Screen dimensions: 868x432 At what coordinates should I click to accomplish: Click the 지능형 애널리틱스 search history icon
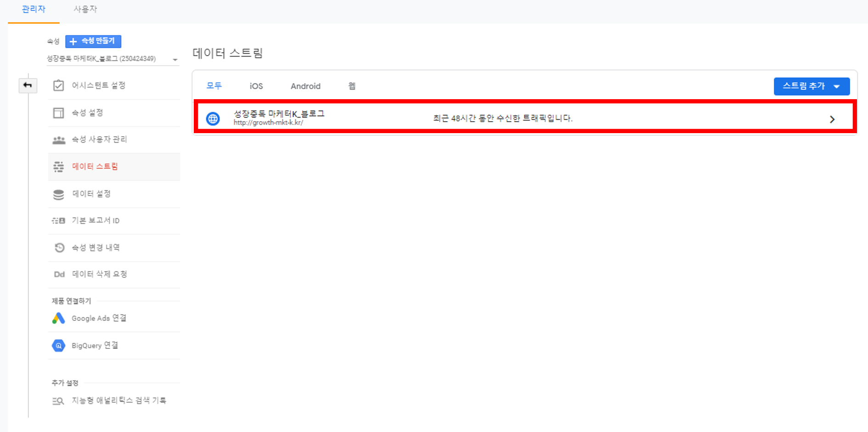click(58, 401)
